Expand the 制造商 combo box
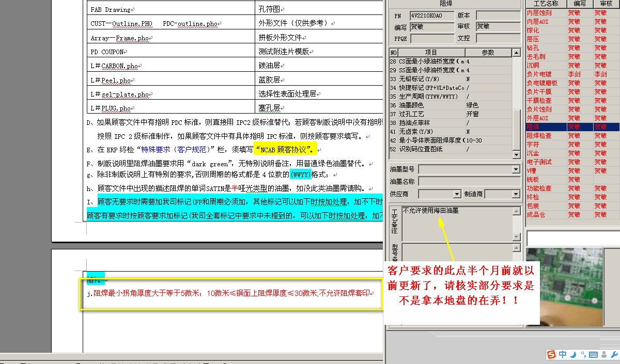 click(x=516, y=194)
